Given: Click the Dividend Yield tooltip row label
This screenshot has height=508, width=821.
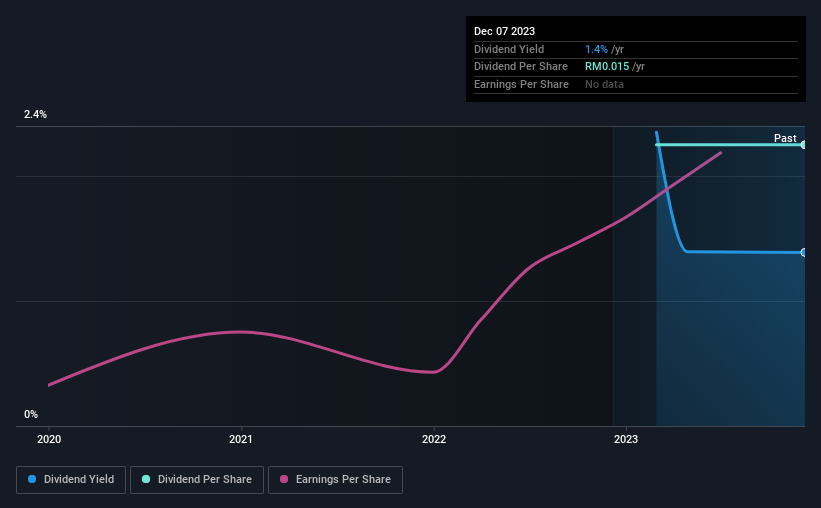Looking at the screenshot, I should click(x=509, y=49).
